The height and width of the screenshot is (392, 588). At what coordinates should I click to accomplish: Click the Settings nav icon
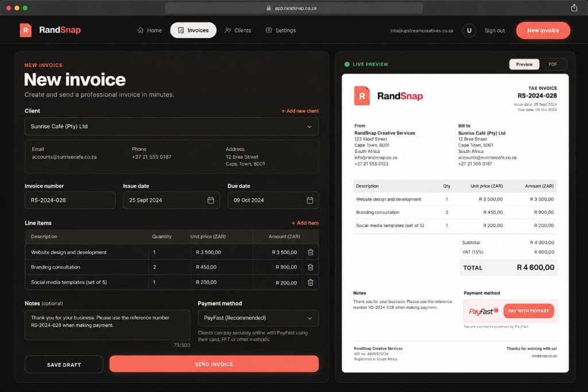coord(269,30)
